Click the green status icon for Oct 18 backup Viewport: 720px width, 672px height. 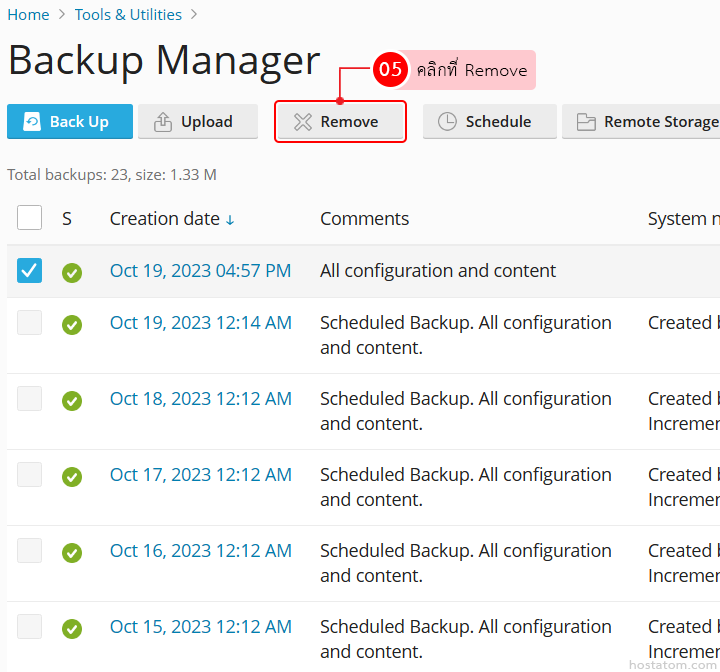72,400
